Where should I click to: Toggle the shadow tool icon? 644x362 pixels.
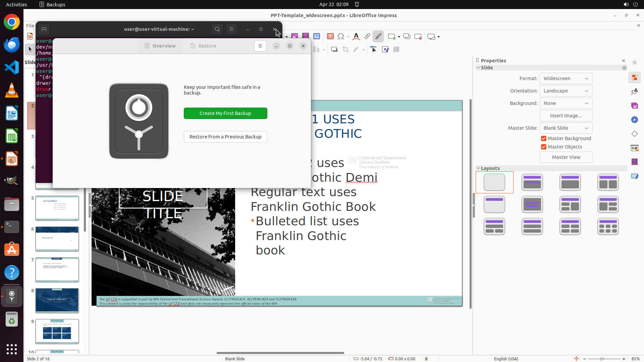(x=334, y=50)
